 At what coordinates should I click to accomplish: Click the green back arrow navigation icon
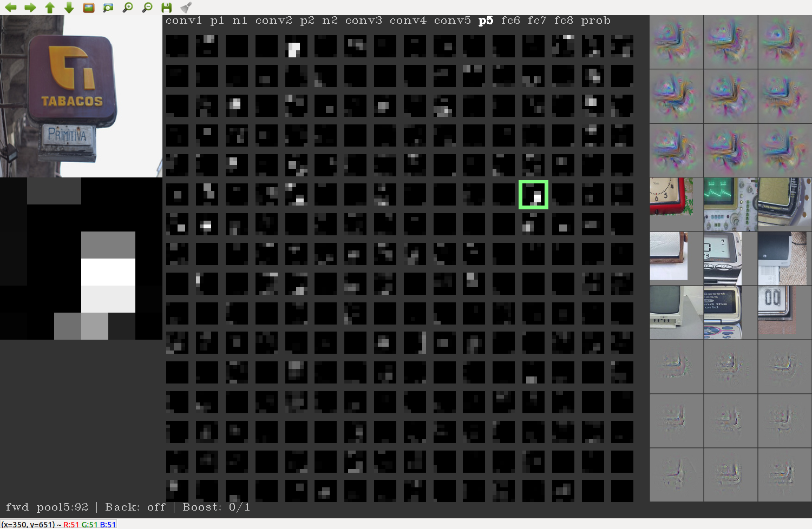[x=10, y=8]
